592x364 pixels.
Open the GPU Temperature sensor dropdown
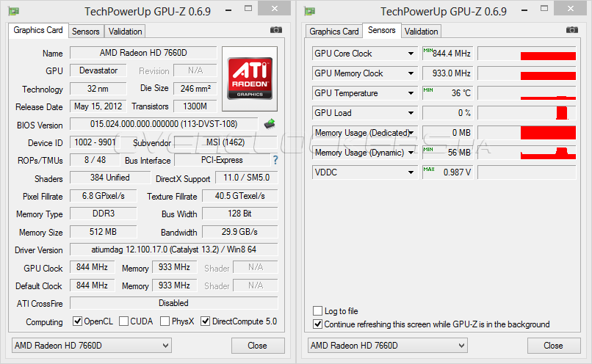tap(411, 93)
